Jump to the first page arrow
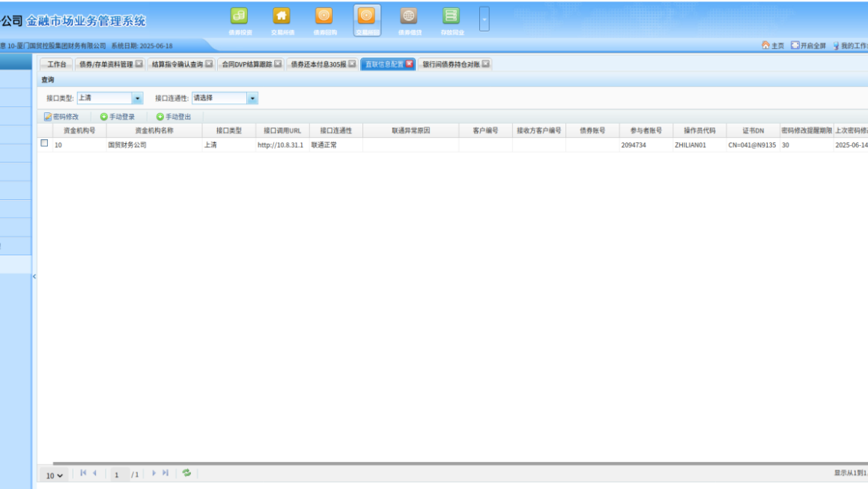Image resolution: width=868 pixels, height=489 pixels. pos(83,473)
